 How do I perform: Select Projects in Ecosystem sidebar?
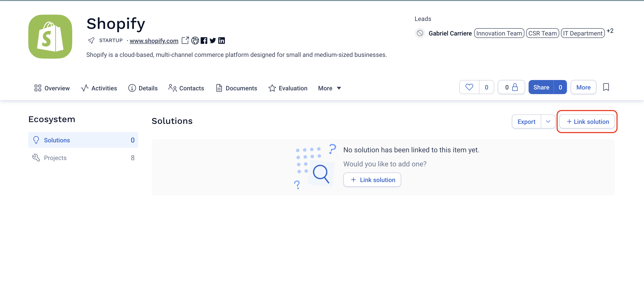pyautogui.click(x=83, y=158)
